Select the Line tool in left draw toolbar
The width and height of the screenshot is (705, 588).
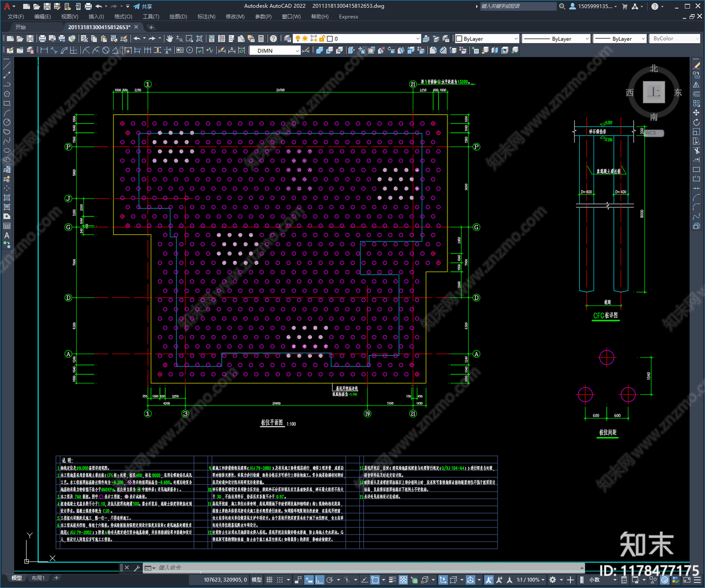click(x=7, y=66)
